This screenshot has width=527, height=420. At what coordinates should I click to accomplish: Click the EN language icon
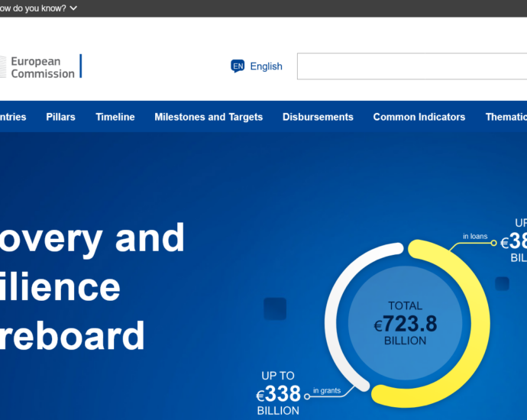(x=238, y=66)
